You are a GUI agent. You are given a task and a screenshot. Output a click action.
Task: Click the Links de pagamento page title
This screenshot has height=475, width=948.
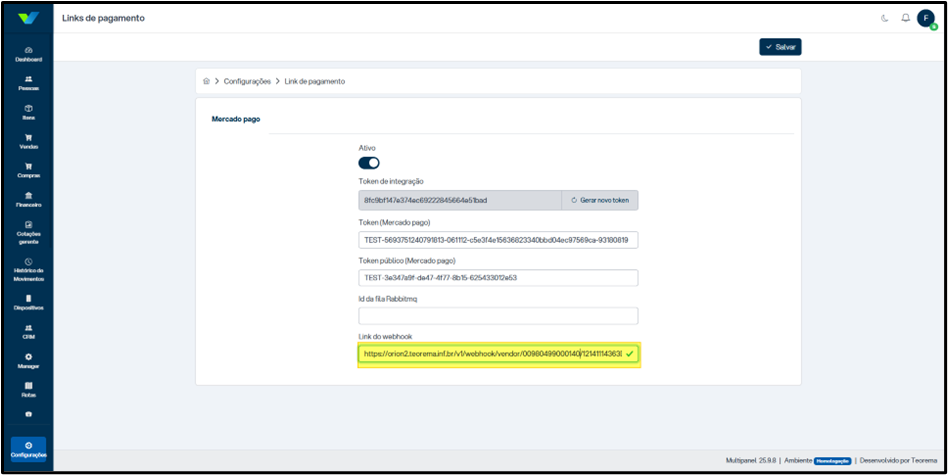click(x=103, y=18)
